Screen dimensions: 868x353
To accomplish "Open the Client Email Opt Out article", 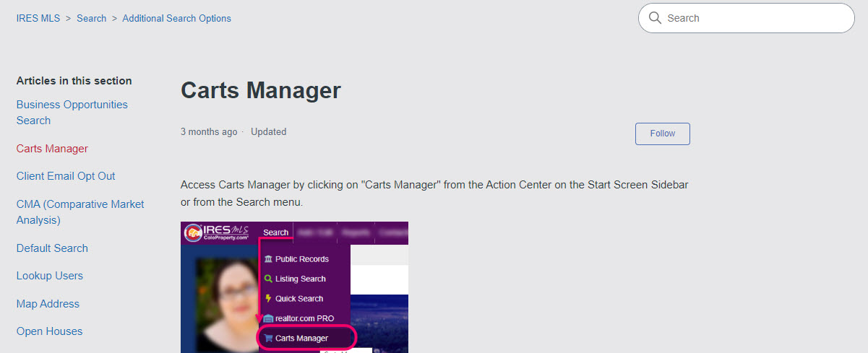I will [x=66, y=176].
